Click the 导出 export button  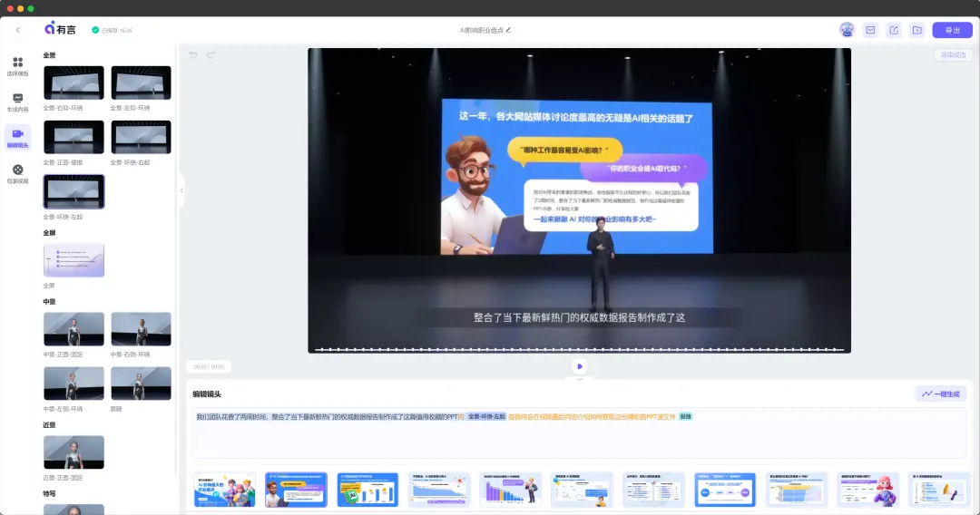click(x=953, y=30)
